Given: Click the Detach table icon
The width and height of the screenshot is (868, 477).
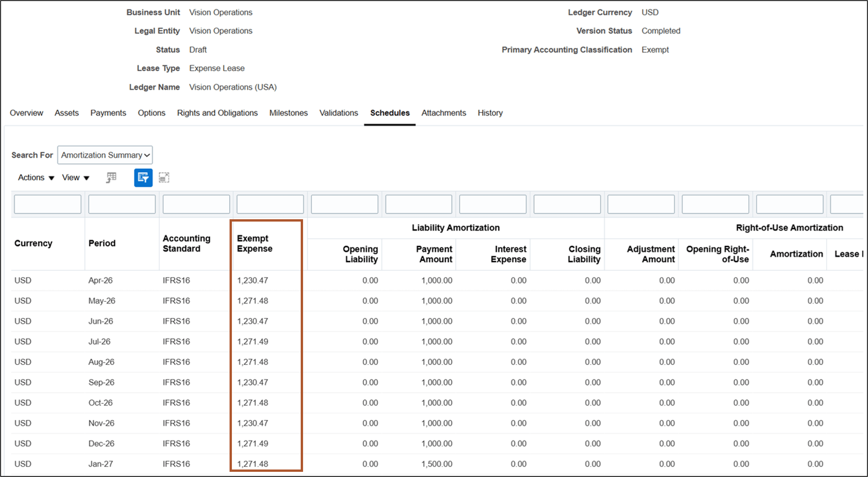Looking at the screenshot, I should 164,177.
